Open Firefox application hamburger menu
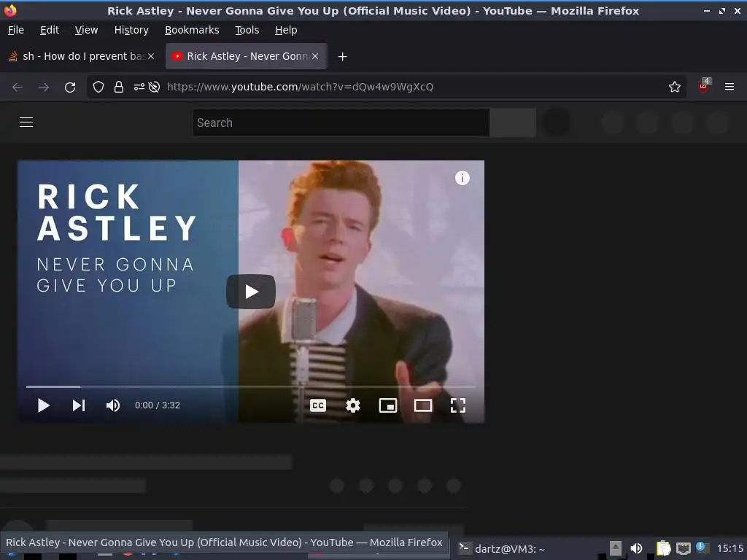 pyautogui.click(x=729, y=87)
